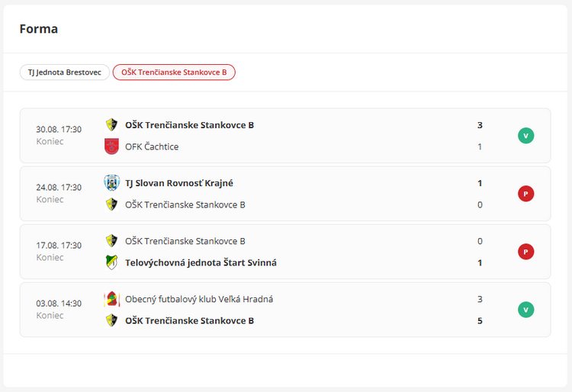Viewport: 572px width, 392px height.
Task: Open Obecný futbalový klub Veľká Hradná link
Action: [199, 299]
